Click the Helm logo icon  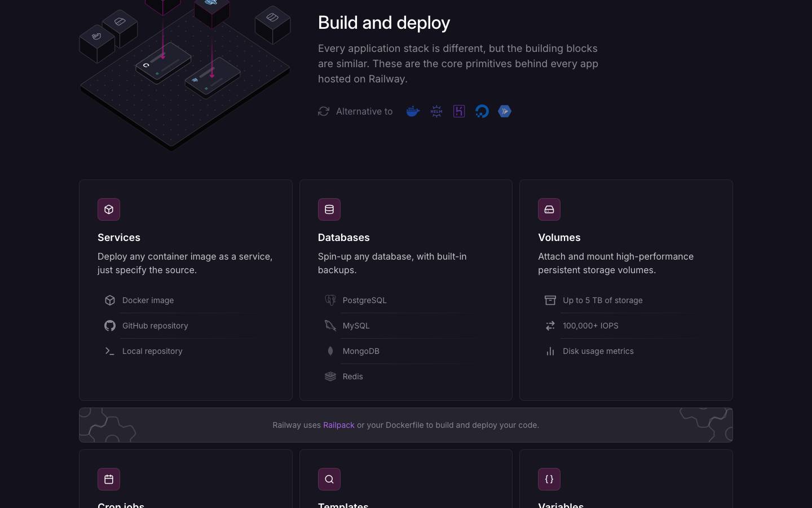(436, 111)
